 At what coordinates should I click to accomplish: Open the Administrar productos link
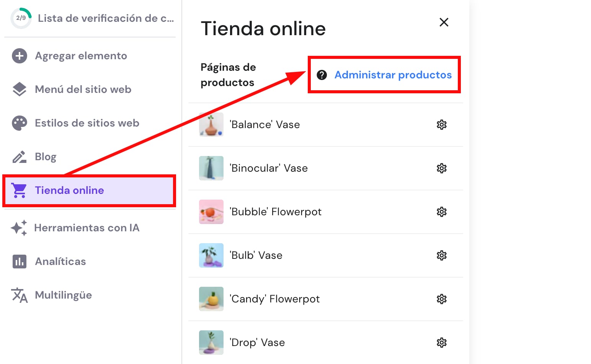[x=393, y=75]
